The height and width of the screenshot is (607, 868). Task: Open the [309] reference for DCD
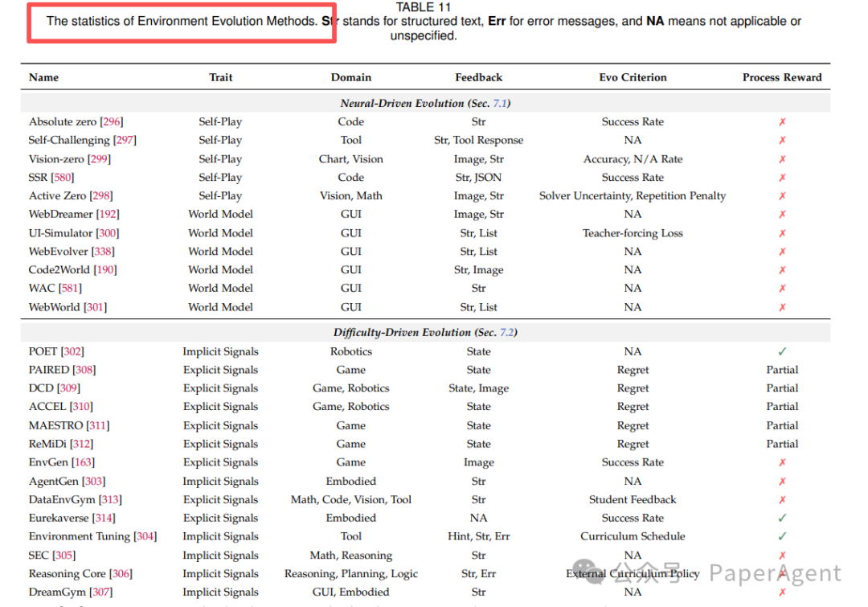click(68, 388)
